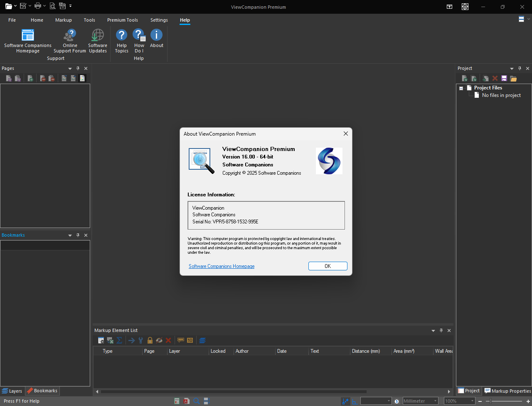Switch to the Markup ribbon tab

(64, 20)
